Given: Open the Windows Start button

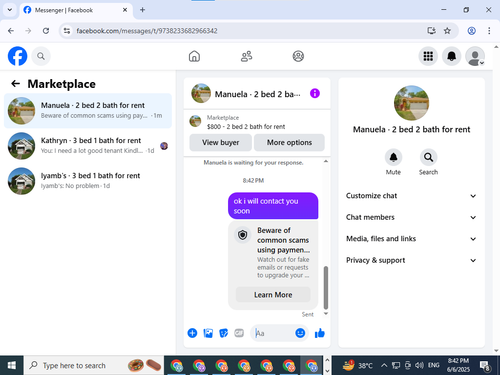Looking at the screenshot, I should (x=12, y=365).
